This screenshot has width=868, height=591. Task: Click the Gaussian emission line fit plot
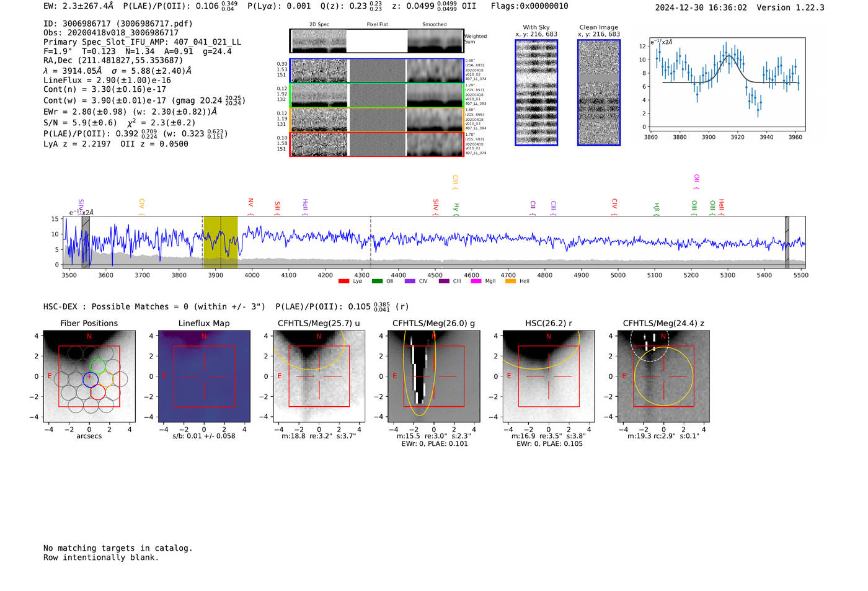727,85
